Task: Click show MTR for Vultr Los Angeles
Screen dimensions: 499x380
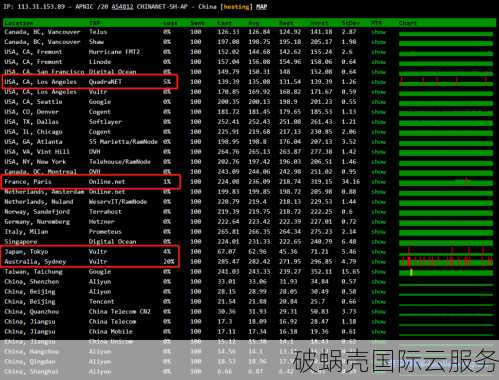Action: pyautogui.click(x=378, y=92)
